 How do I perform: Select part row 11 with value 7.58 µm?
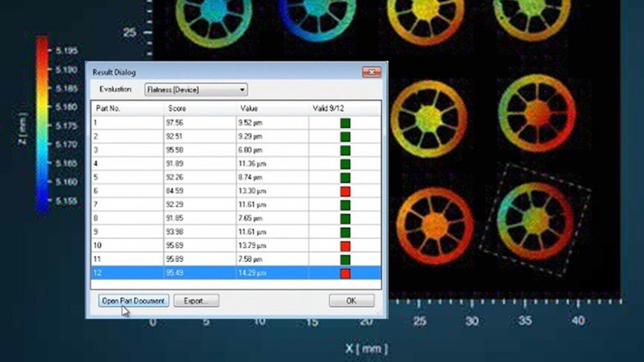[x=236, y=259]
